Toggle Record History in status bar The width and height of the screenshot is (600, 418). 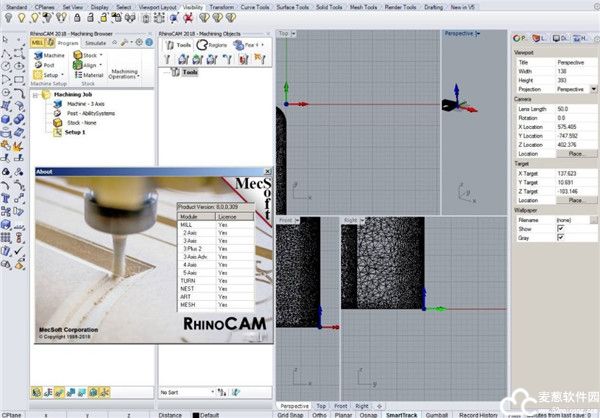pyautogui.click(x=478, y=415)
